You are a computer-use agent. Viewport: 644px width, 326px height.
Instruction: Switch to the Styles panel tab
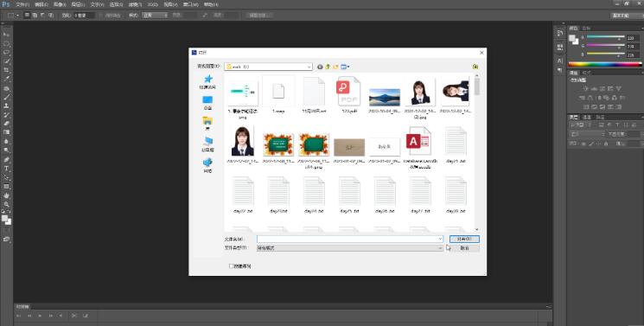587,73
